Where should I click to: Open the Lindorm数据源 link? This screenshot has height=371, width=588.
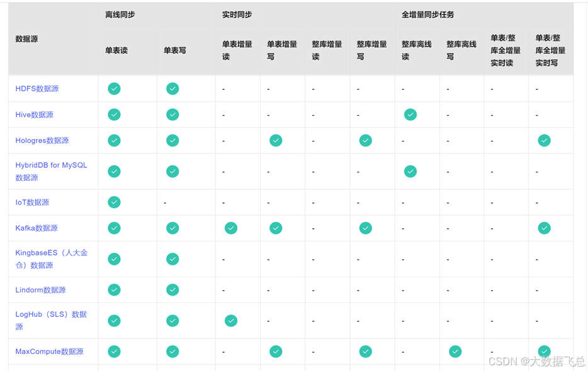[40, 290]
